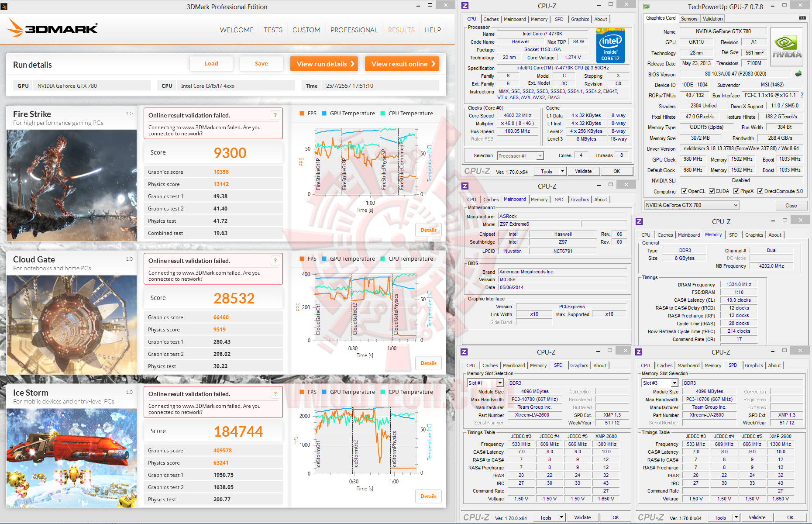
Task: Click arrow icon on View run details button
Action: tap(352, 64)
